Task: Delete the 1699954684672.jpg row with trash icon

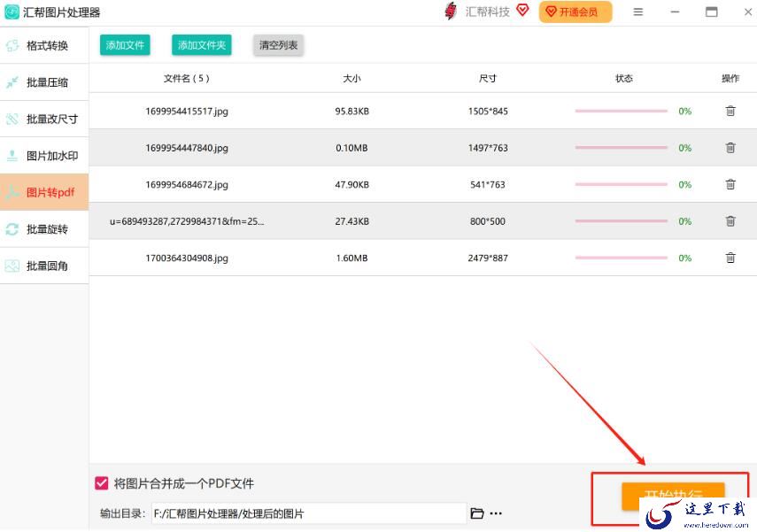Action: (x=730, y=184)
